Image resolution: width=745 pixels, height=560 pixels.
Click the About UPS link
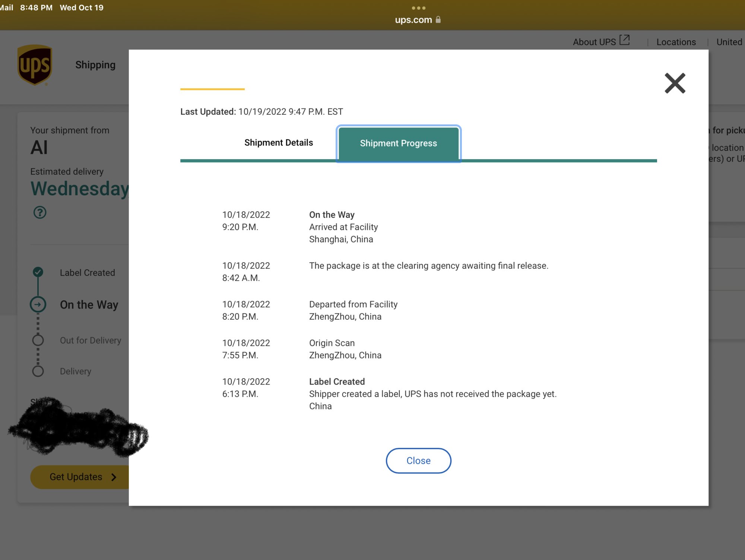(594, 42)
